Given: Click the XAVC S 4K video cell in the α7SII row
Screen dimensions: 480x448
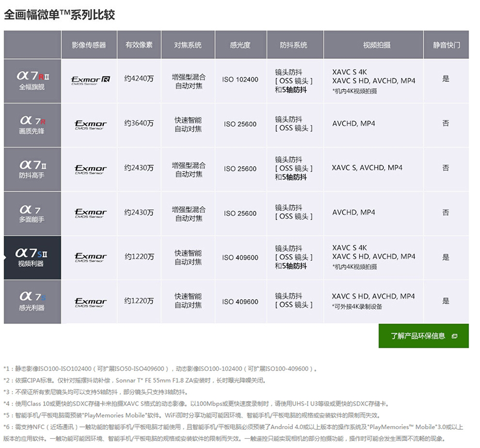Looking at the screenshot, I should click(374, 257).
